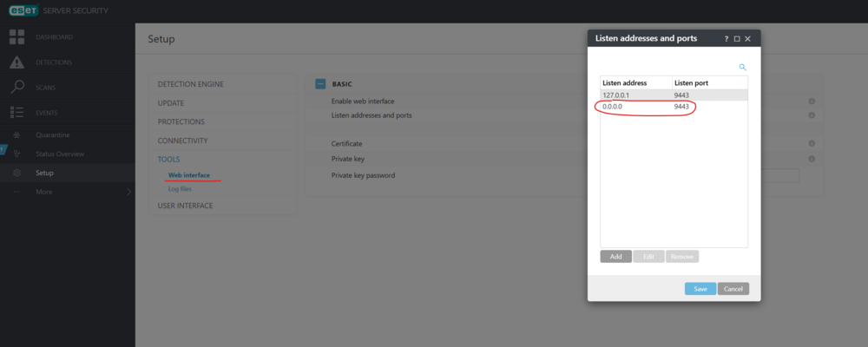The height and width of the screenshot is (347, 868).
Task: Click the Remove button in the dialog
Action: click(x=682, y=257)
